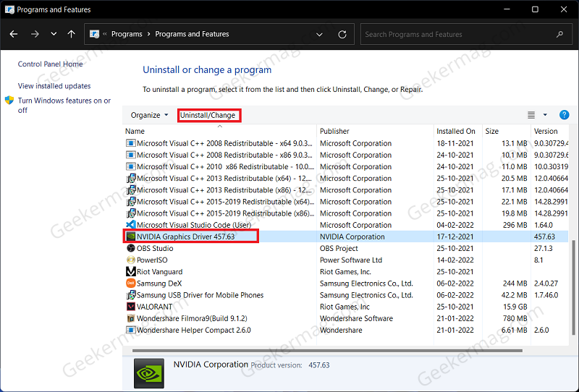Select Visual C++ 2008 Redistributable x64 icon
This screenshot has width=579, height=392.
(131, 143)
